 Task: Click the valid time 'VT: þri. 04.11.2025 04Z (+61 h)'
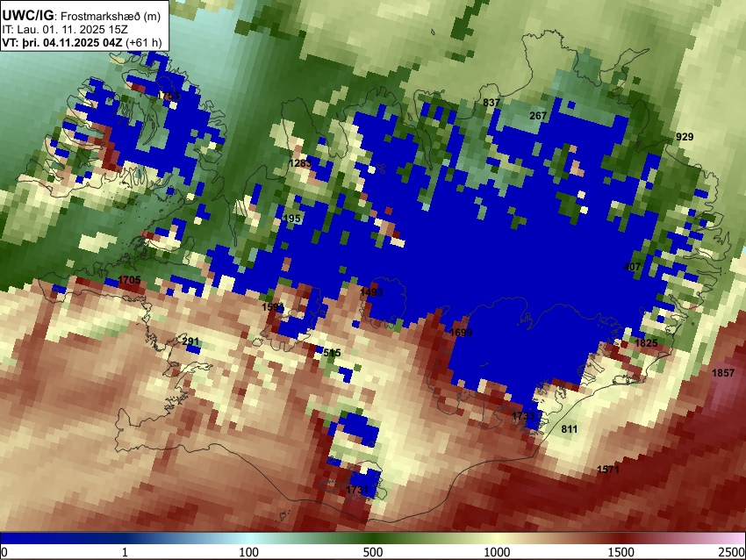(x=82, y=42)
